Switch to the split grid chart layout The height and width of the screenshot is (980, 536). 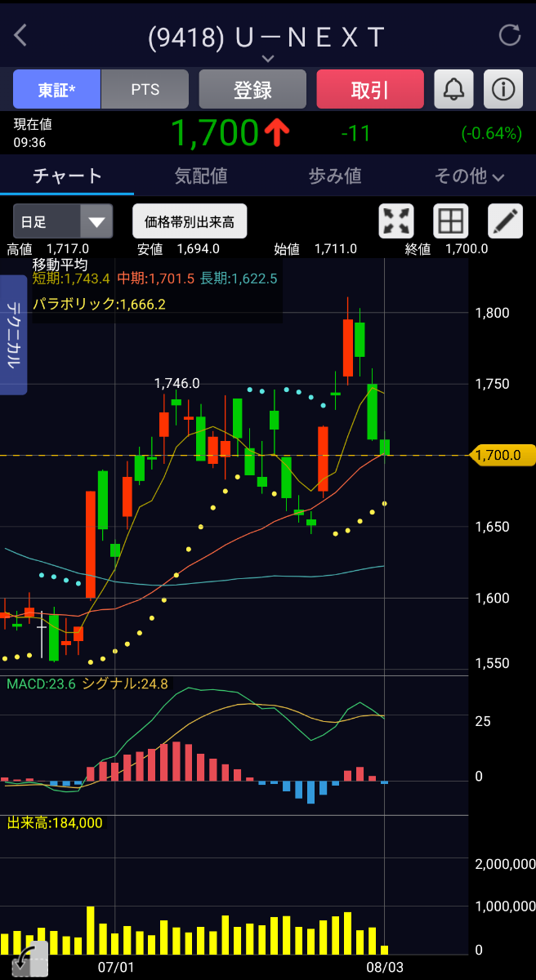[451, 221]
